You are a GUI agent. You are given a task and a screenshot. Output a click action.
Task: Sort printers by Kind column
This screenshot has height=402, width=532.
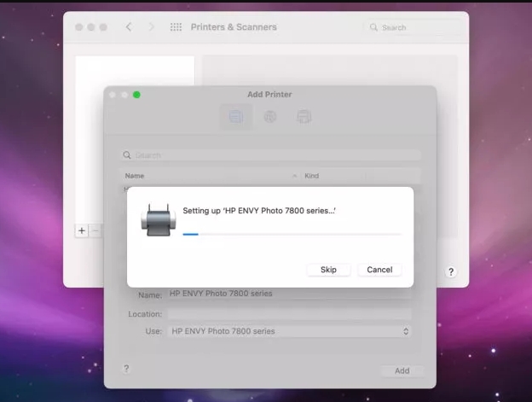pos(333,176)
